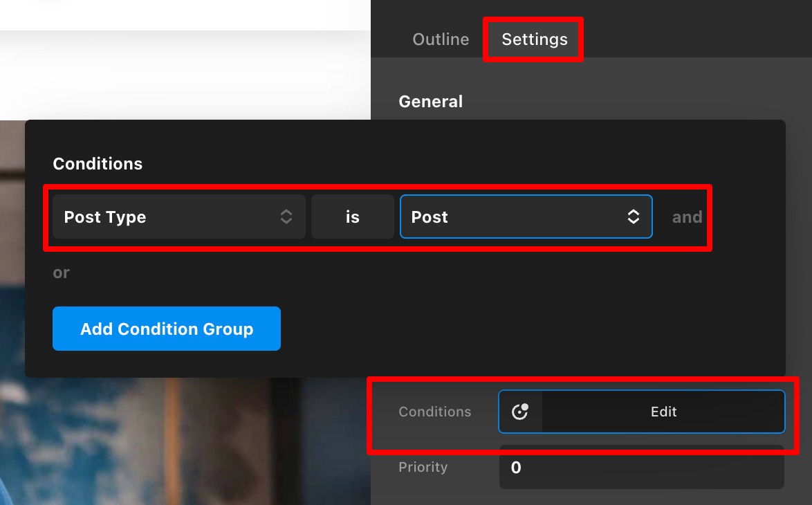Click Edit to modify conditions
The image size is (812, 505).
663,412
